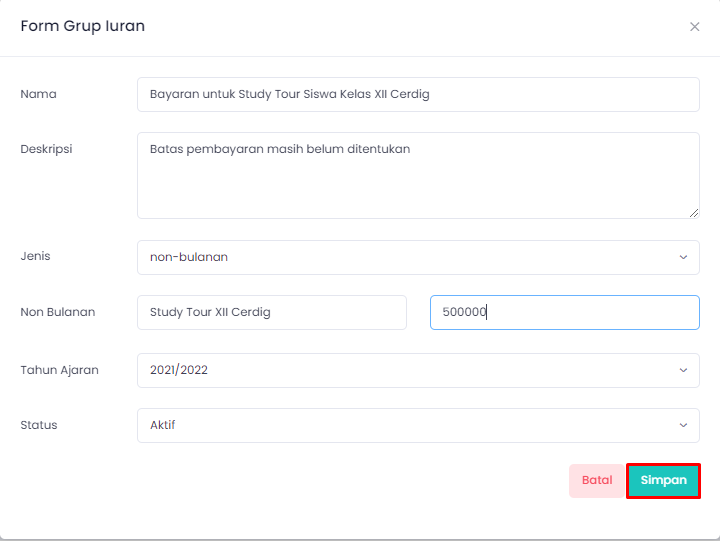Click the Status label
Image resolution: width=720 pixels, height=541 pixels.
39,425
